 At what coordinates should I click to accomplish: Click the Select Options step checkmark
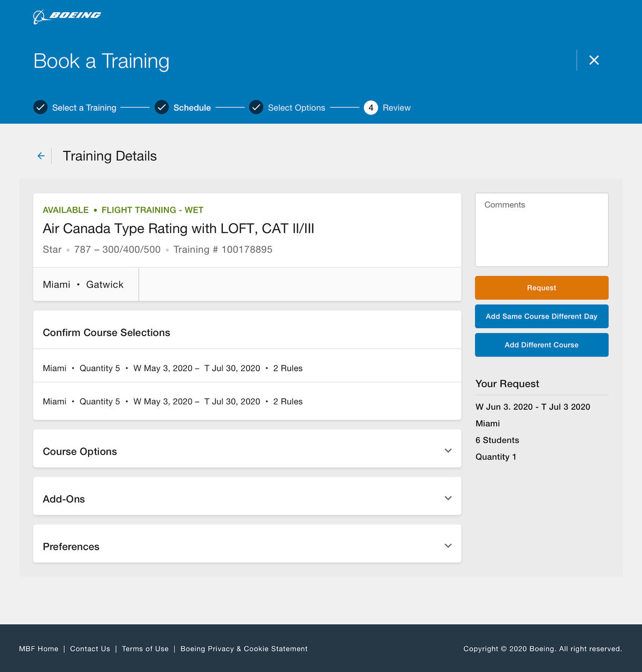(x=256, y=107)
